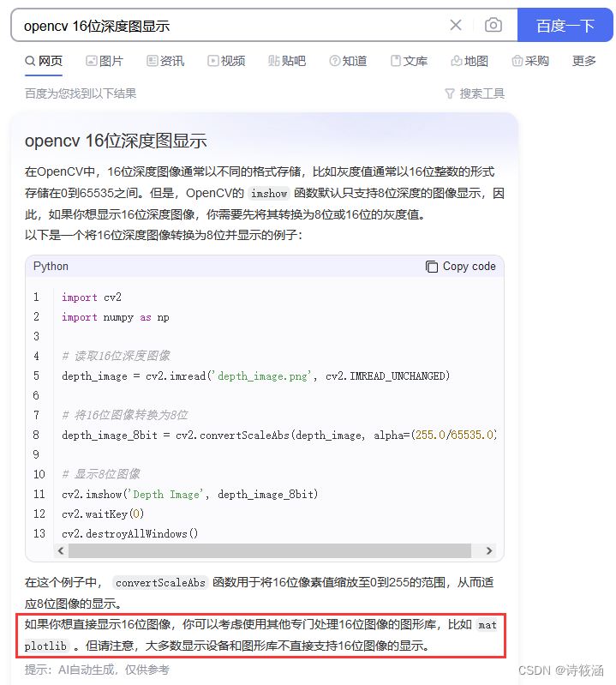Viewport: 616px width, 685px height.
Task: Click the funnel icon beside 搜索工具
Action: (x=450, y=93)
